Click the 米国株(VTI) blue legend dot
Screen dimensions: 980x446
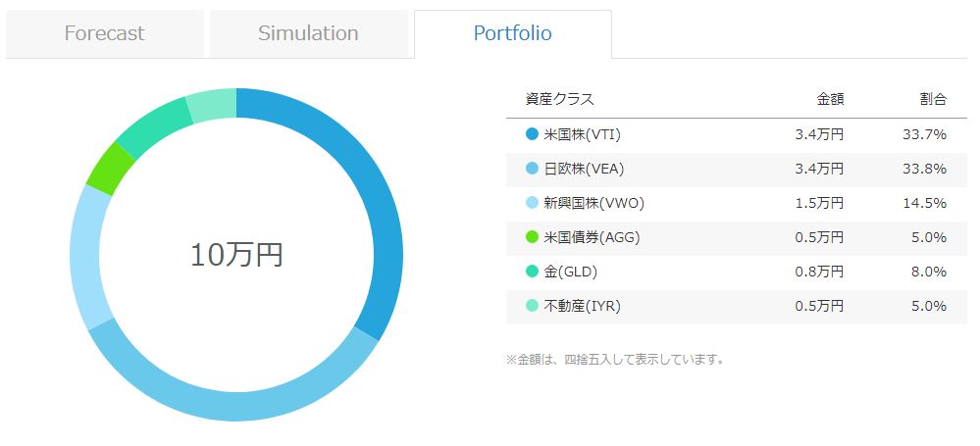[x=532, y=134]
